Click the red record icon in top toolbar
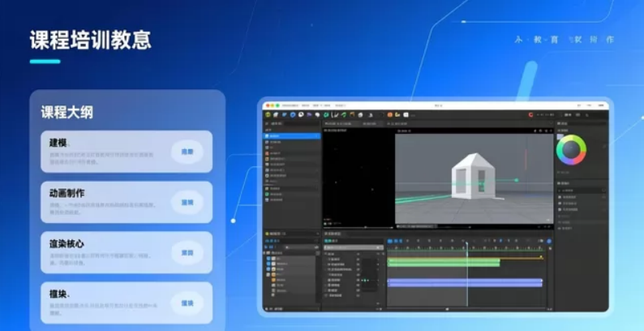This screenshot has height=331, width=644. pyautogui.click(x=530, y=115)
